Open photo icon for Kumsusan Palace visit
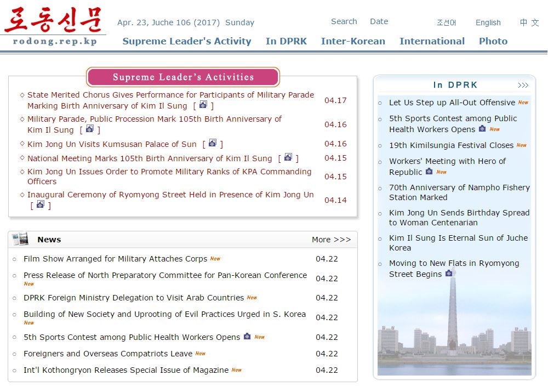This screenshot has height=392, width=548. point(213,144)
